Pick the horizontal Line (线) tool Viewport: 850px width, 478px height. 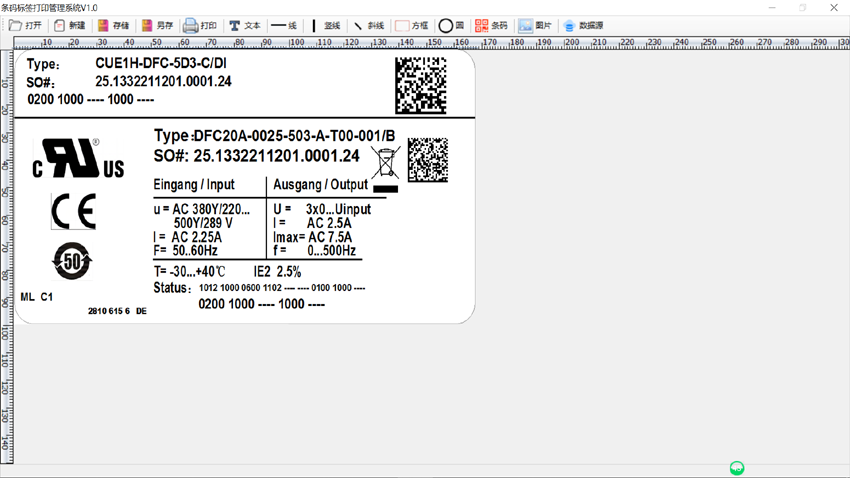click(x=285, y=26)
